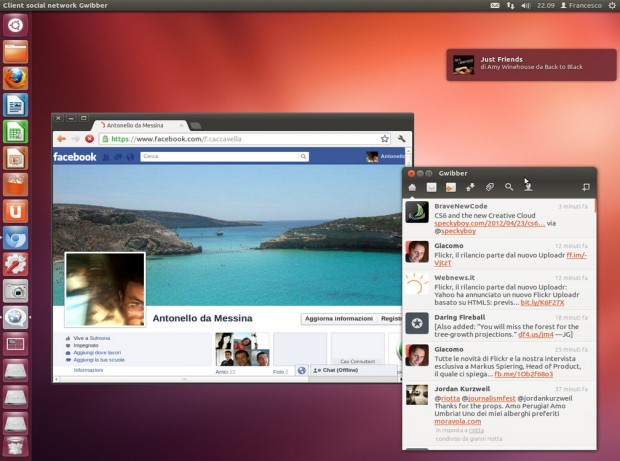Open the Gwibber replies icon
The height and width of the screenshot is (461, 620).
coord(451,187)
